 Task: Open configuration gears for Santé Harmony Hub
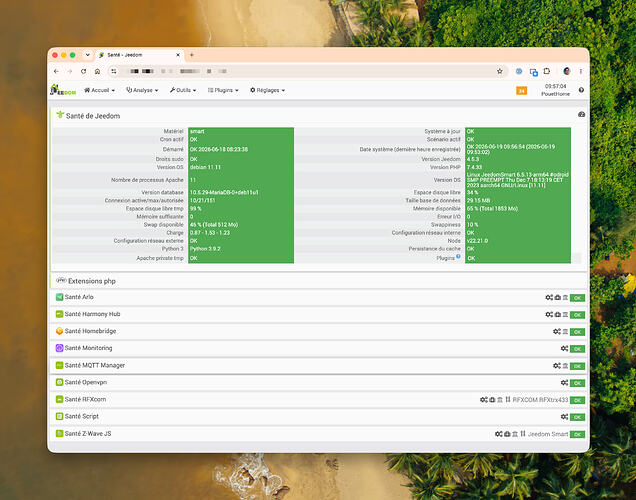(549, 315)
